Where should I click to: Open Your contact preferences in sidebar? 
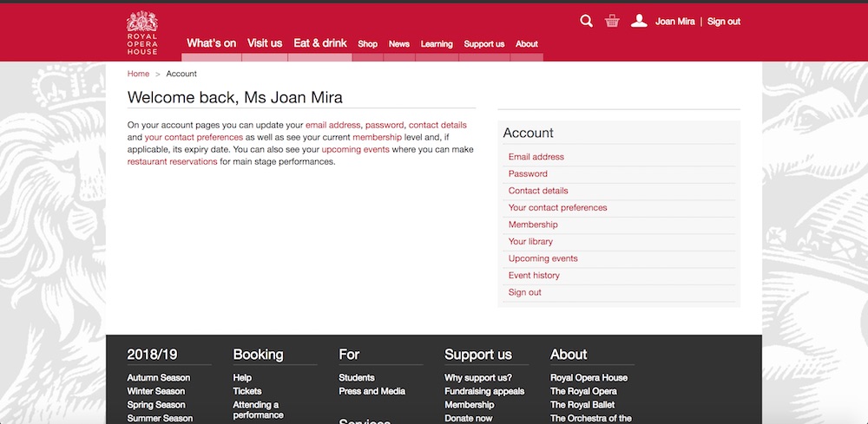tap(557, 208)
